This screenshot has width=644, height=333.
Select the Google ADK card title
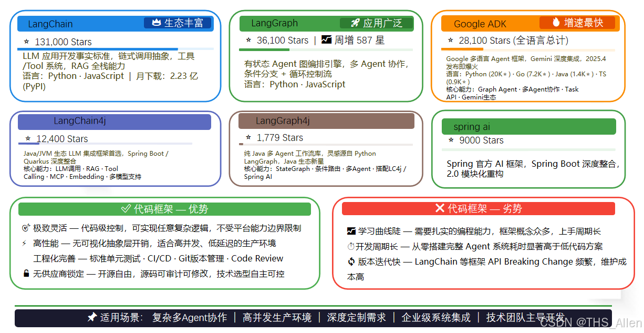(x=480, y=24)
